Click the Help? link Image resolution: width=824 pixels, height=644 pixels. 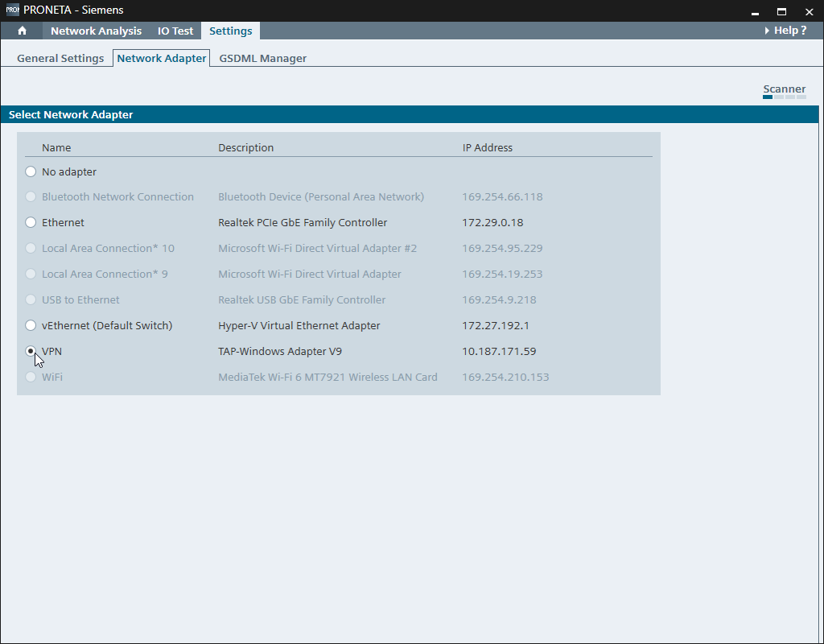pos(787,30)
